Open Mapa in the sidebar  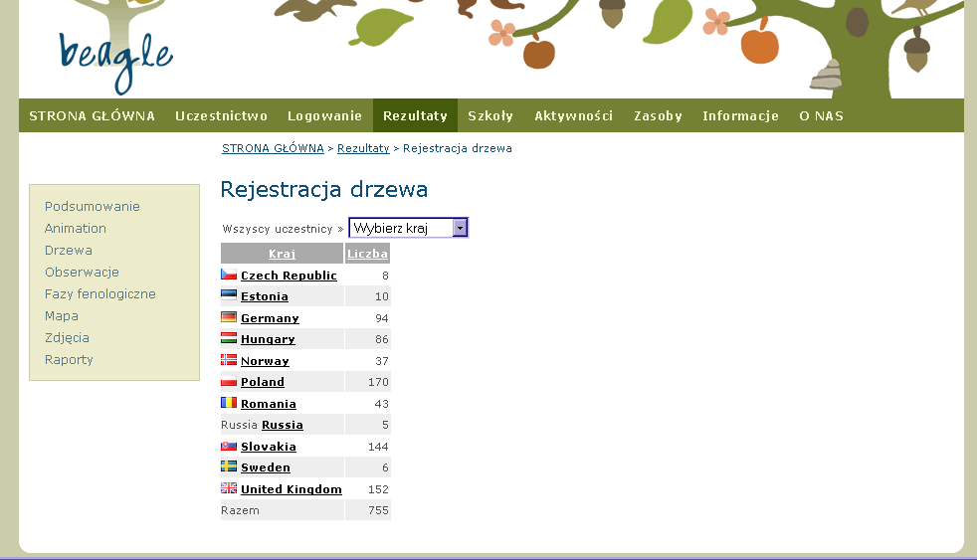tap(62, 316)
